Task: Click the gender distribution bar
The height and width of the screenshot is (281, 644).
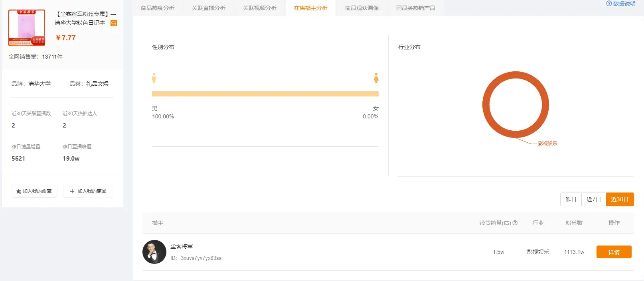Action: [x=265, y=94]
